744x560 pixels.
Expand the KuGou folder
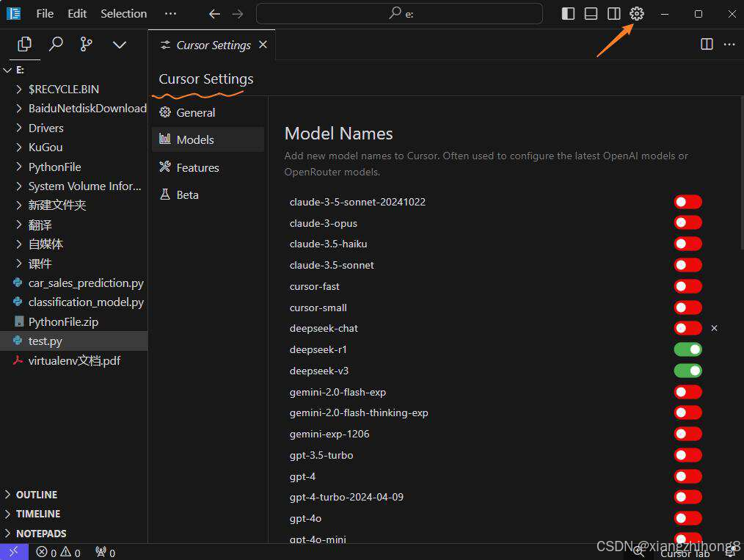pos(74,147)
